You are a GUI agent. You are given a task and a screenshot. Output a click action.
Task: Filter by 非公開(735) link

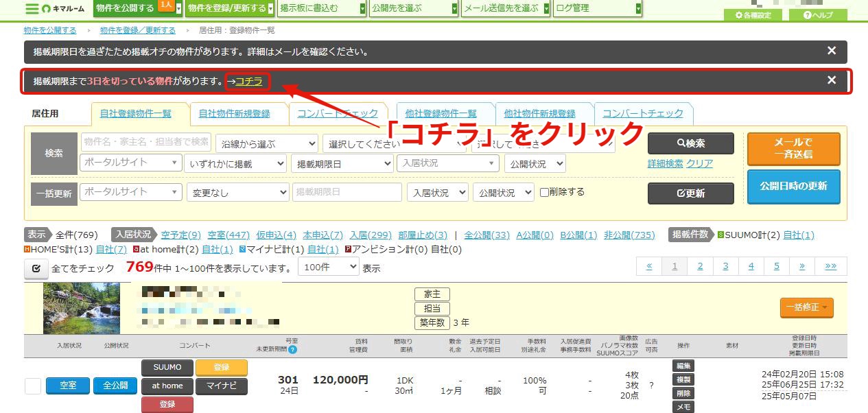(x=629, y=235)
